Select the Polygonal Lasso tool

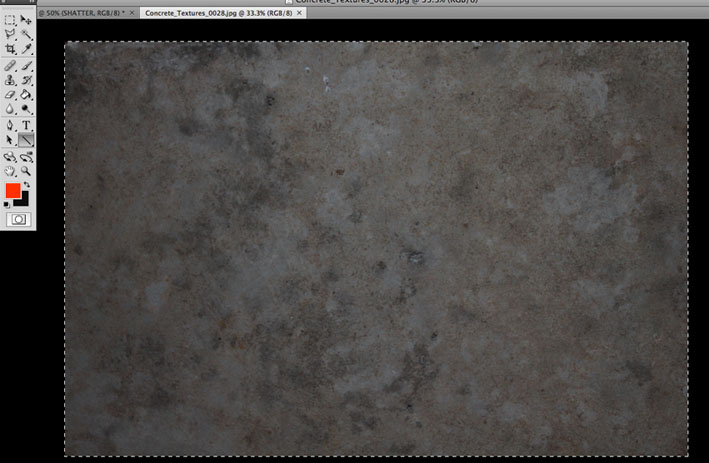tap(10, 34)
